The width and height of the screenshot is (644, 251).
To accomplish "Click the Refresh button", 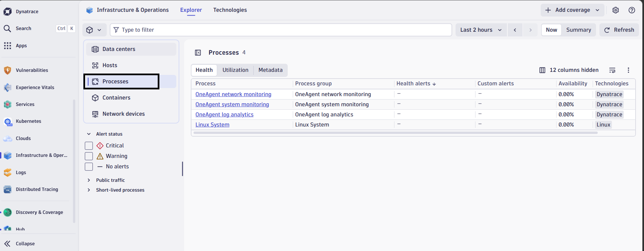I will click(619, 30).
